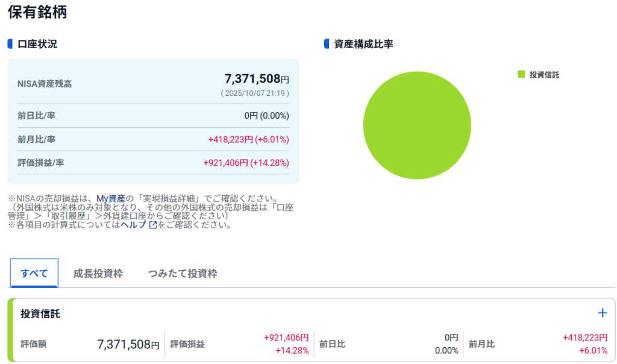Viewport: 617px width, 364px height.
Task: Open the My資産 link in the note
Action: pyautogui.click(x=111, y=198)
